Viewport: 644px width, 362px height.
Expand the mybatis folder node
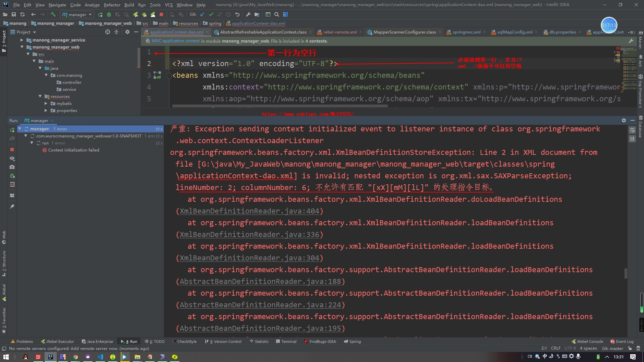(x=46, y=103)
